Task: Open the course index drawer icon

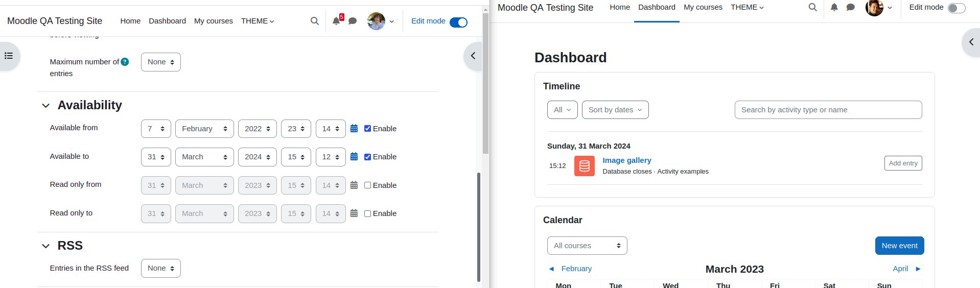Action: 9,56
